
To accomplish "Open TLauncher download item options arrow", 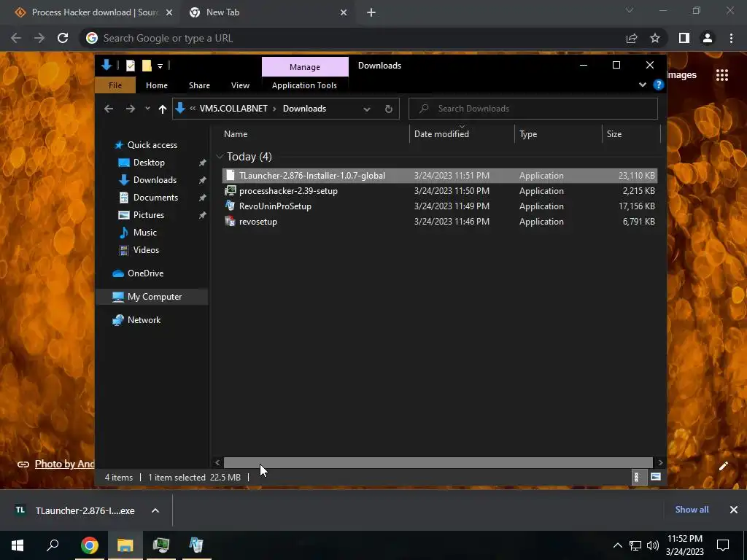I will 155,510.
